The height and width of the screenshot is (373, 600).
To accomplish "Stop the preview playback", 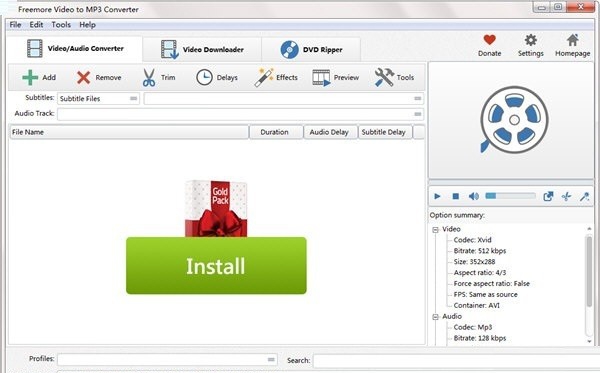I will (455, 196).
